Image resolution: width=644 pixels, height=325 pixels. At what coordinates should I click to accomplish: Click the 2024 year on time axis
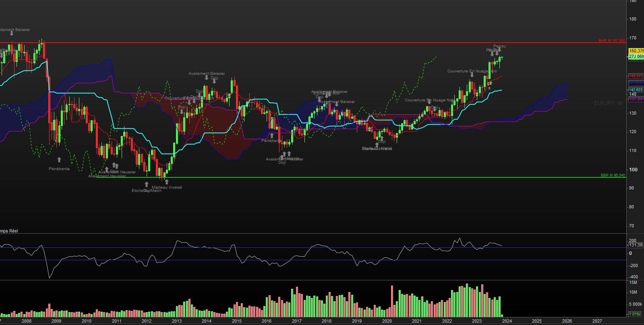[507, 321]
